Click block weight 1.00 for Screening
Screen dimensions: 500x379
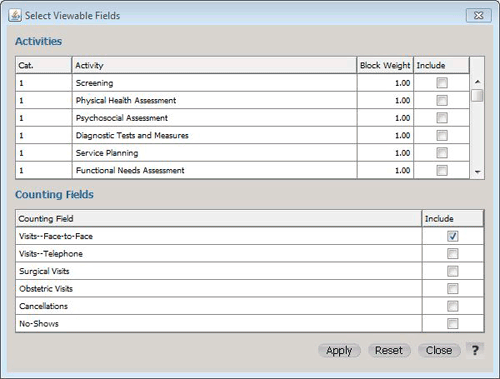tap(403, 83)
